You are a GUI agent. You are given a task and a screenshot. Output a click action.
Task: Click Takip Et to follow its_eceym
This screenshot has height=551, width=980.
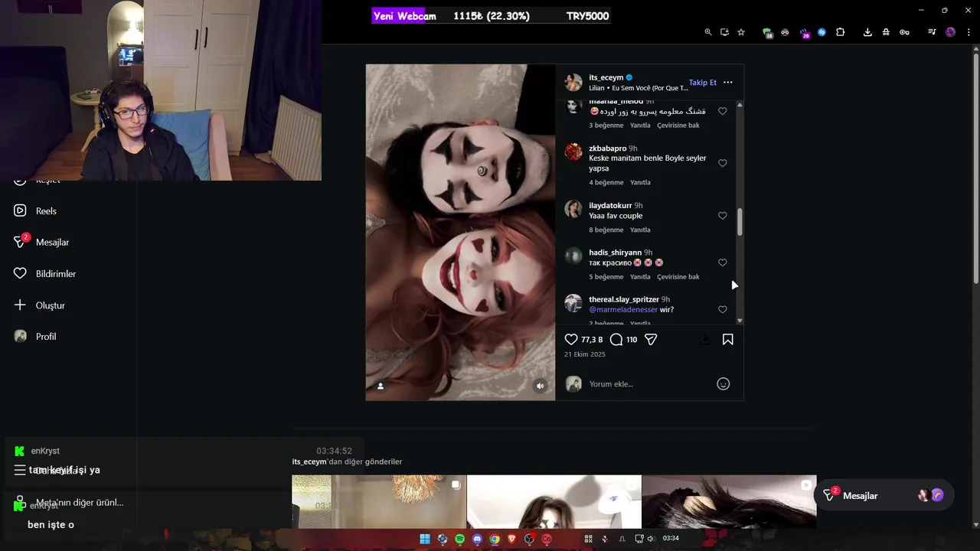coord(702,83)
